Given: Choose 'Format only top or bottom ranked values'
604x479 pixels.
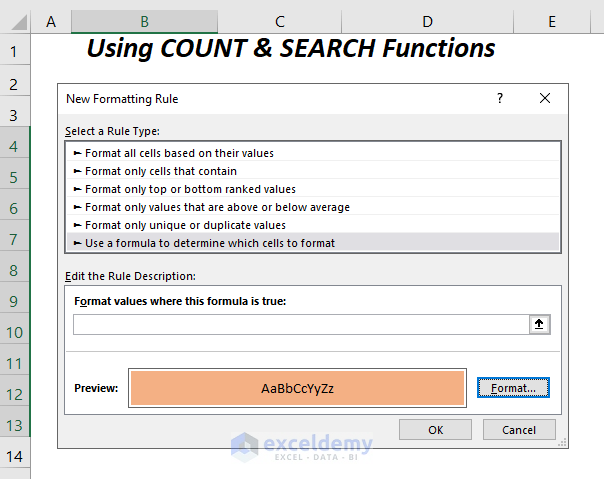Looking at the screenshot, I should pos(191,189).
